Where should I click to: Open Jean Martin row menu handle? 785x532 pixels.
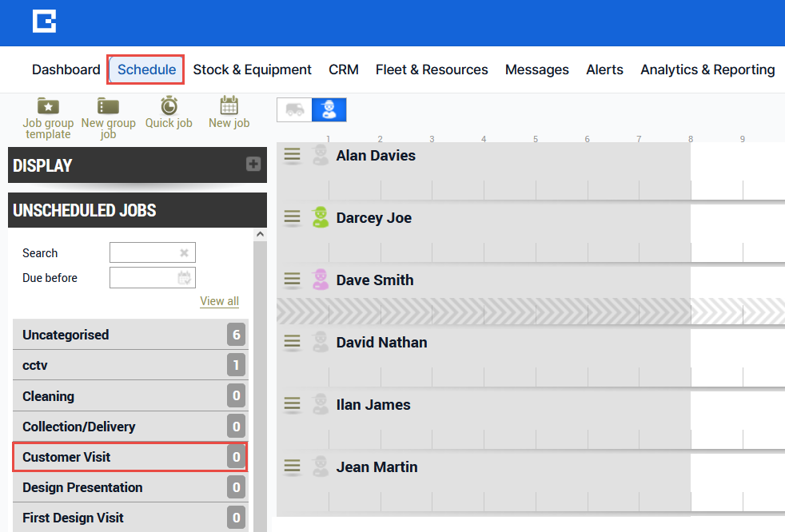pyautogui.click(x=293, y=466)
